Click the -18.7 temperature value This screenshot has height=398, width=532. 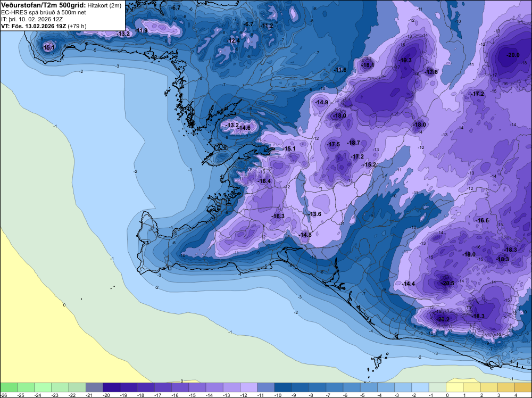coord(354,143)
